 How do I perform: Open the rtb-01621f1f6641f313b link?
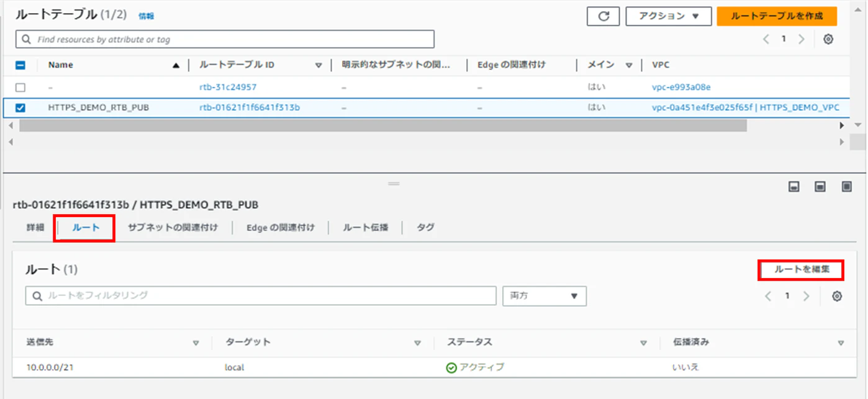250,108
